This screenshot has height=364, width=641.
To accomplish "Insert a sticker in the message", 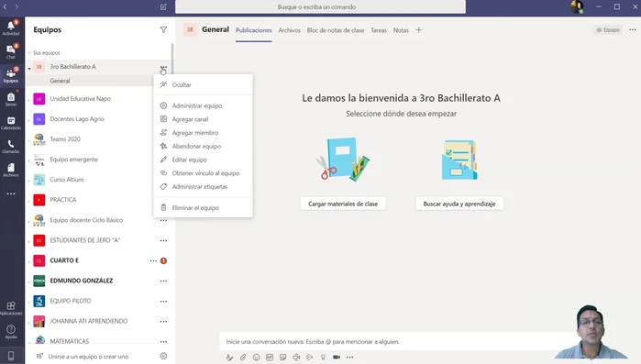I will click(x=282, y=358).
